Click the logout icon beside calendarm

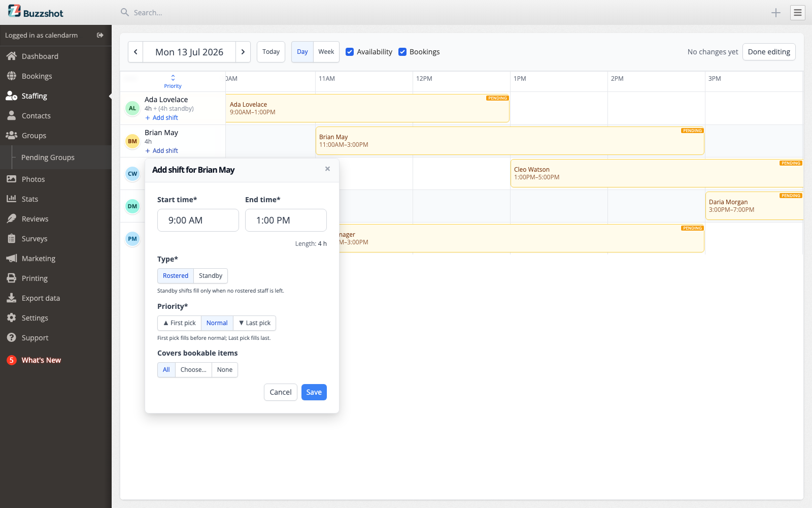100,35
